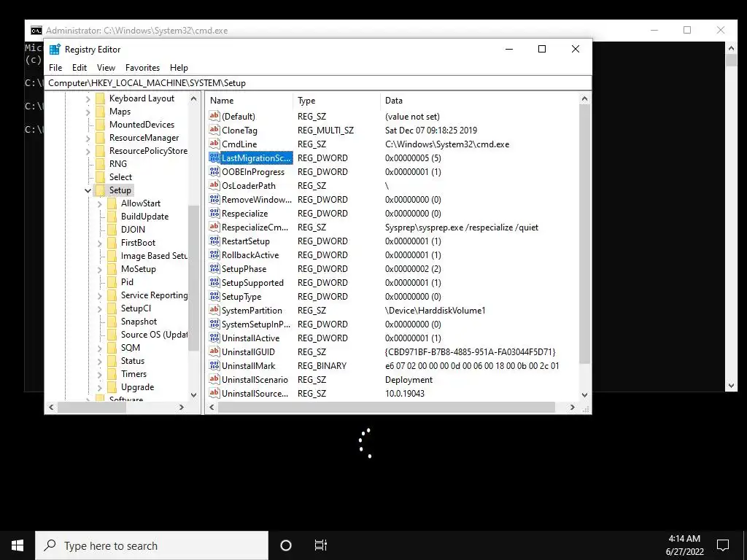This screenshot has height=560, width=747.
Task: Open the Windows Start button
Action: click(x=18, y=545)
